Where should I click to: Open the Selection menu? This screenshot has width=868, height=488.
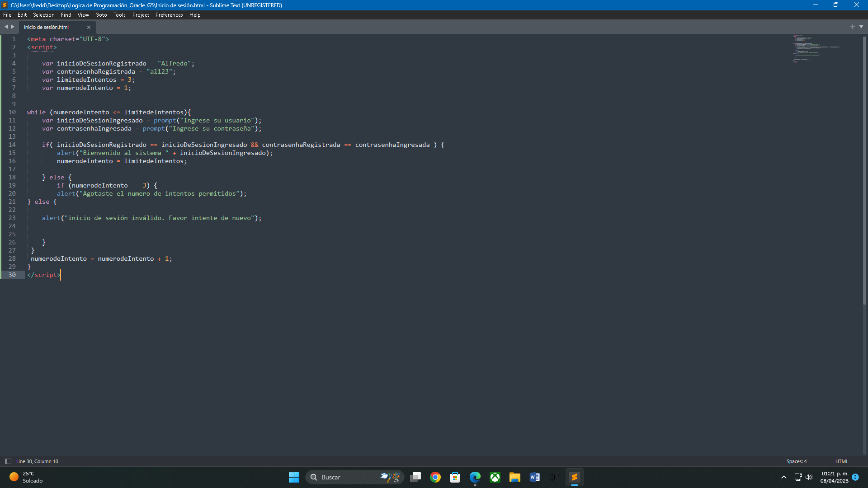click(44, 15)
